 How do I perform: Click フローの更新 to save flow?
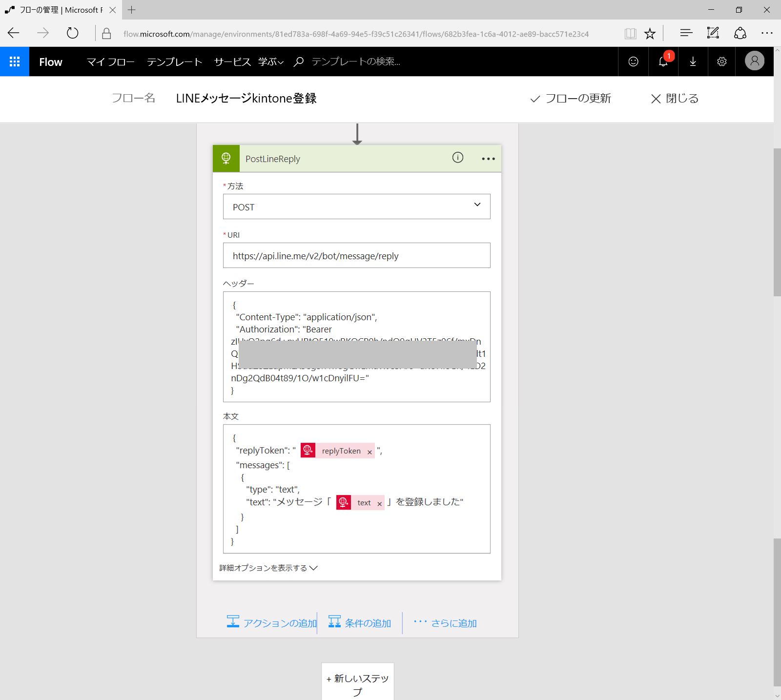571,99
